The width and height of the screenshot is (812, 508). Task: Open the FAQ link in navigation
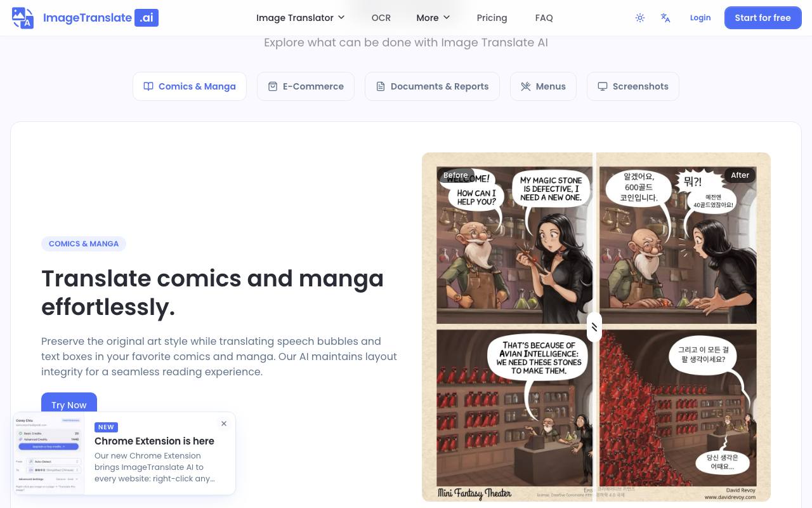pos(544,18)
